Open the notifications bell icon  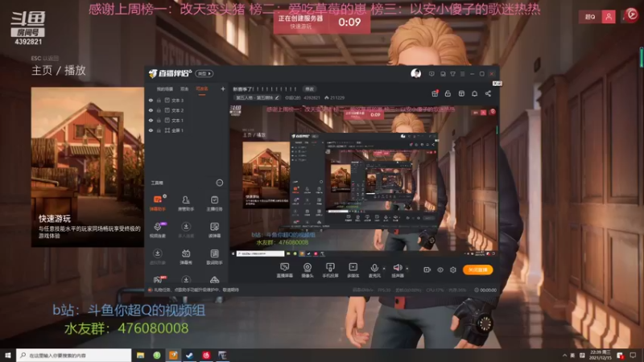[474, 93]
